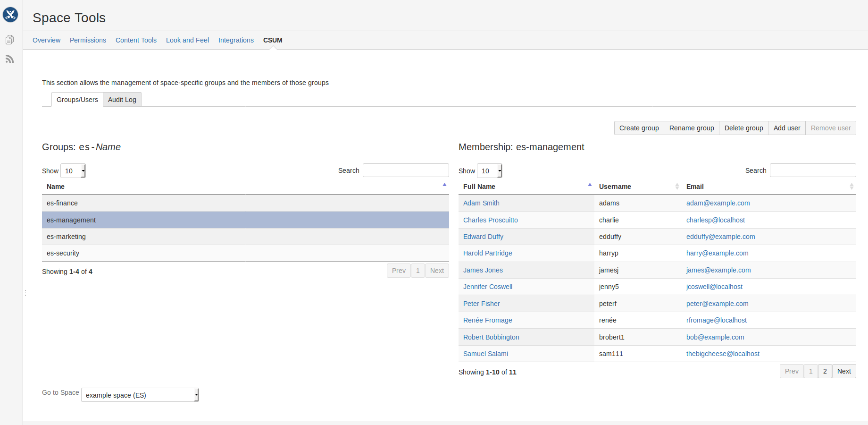The image size is (868, 425).
Task: Click email jcoswell@localhost
Action: point(714,287)
